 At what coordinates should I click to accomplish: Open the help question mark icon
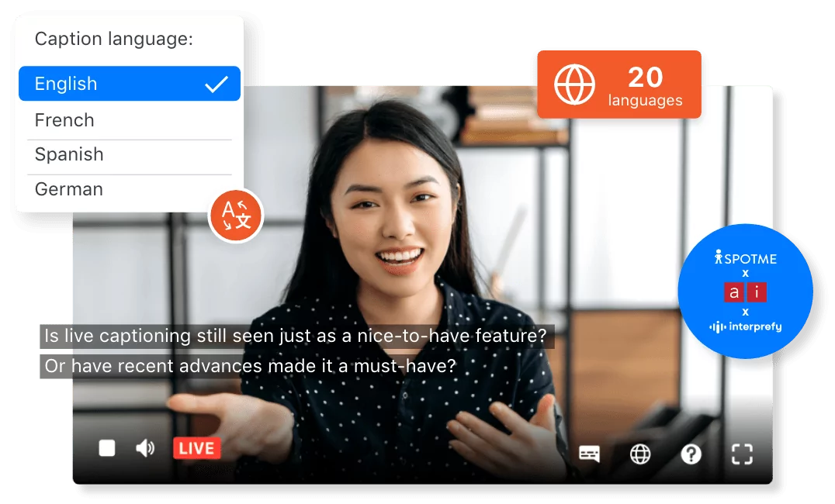point(691,454)
